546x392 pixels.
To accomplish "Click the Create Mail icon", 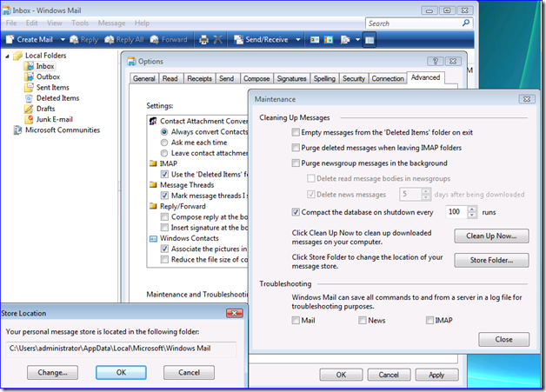I will (x=10, y=40).
